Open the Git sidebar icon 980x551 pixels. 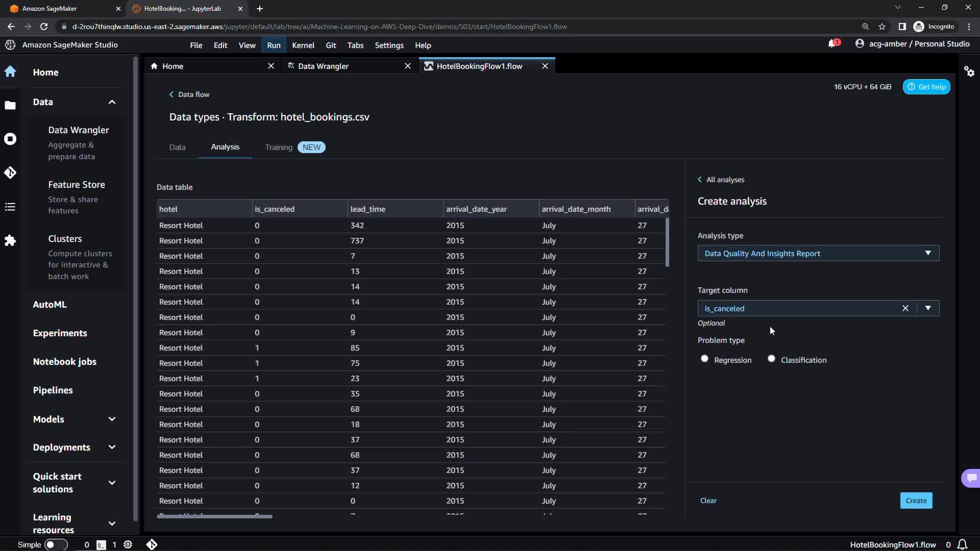[10, 173]
